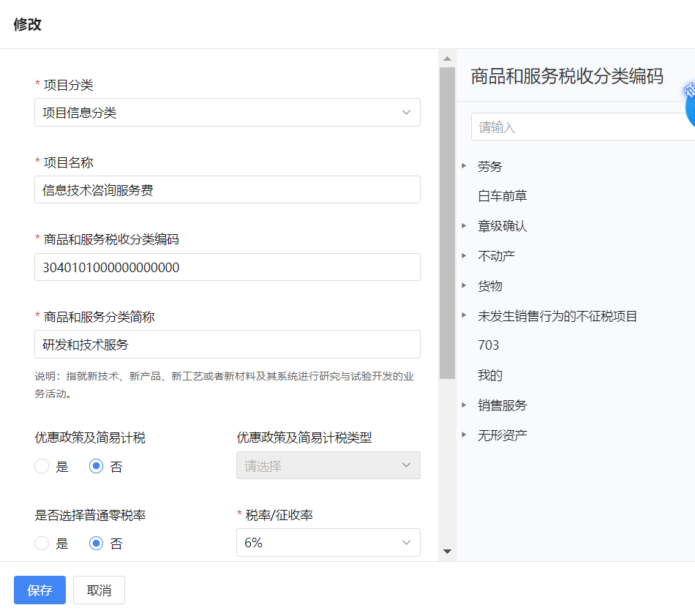Viewport: 695px width, 616px height.
Task: Open the 税率/征收率 6% dropdown
Action: pyautogui.click(x=328, y=542)
